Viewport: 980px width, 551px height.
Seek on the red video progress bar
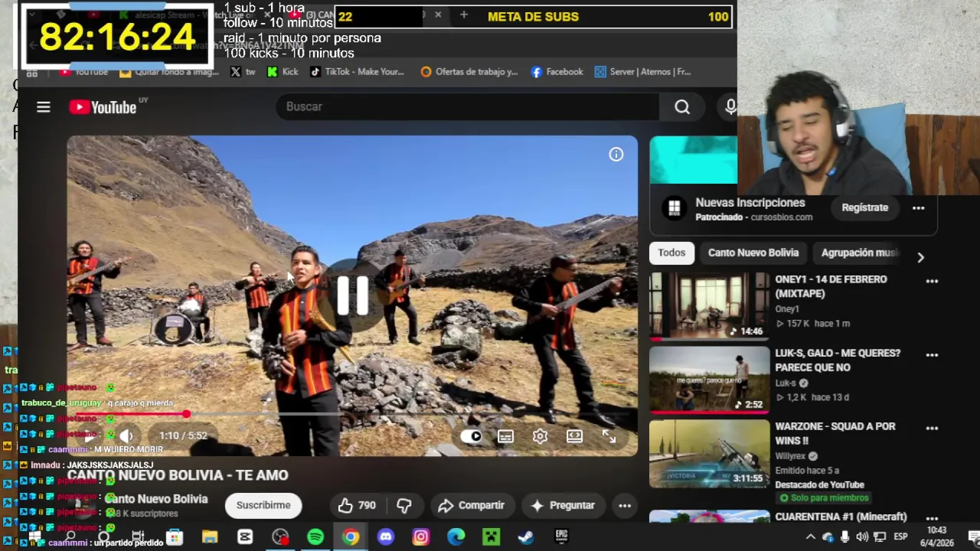[352, 414]
